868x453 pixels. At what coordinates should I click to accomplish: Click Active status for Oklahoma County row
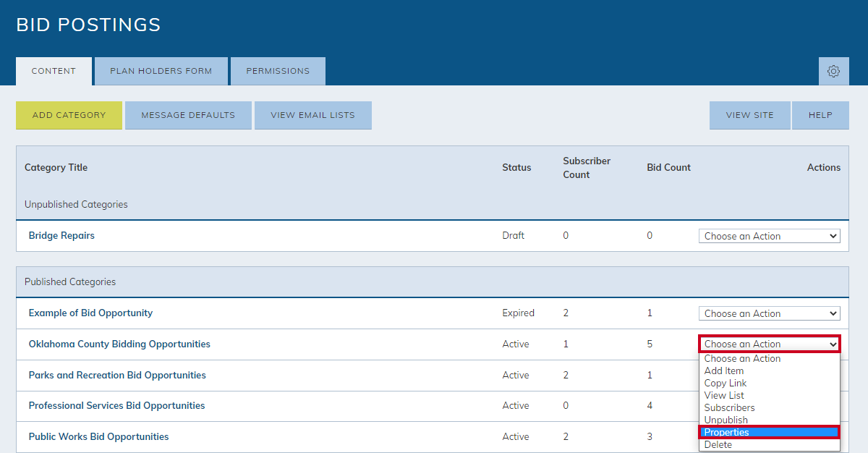click(x=516, y=344)
